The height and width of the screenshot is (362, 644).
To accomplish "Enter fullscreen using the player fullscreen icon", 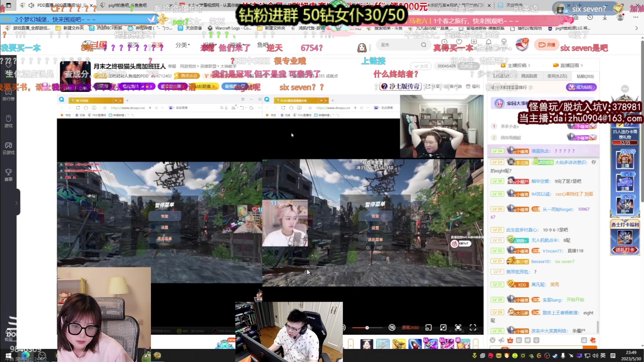I will (473, 327).
